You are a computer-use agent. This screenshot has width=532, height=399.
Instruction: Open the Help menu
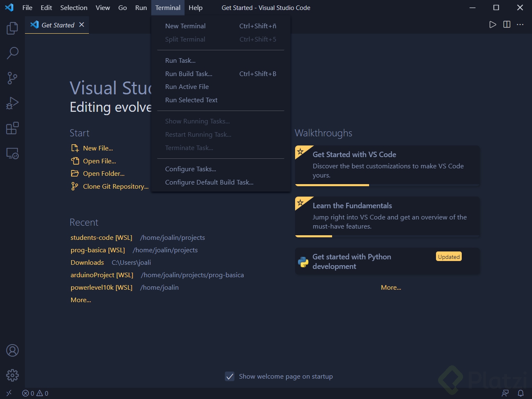195,7
